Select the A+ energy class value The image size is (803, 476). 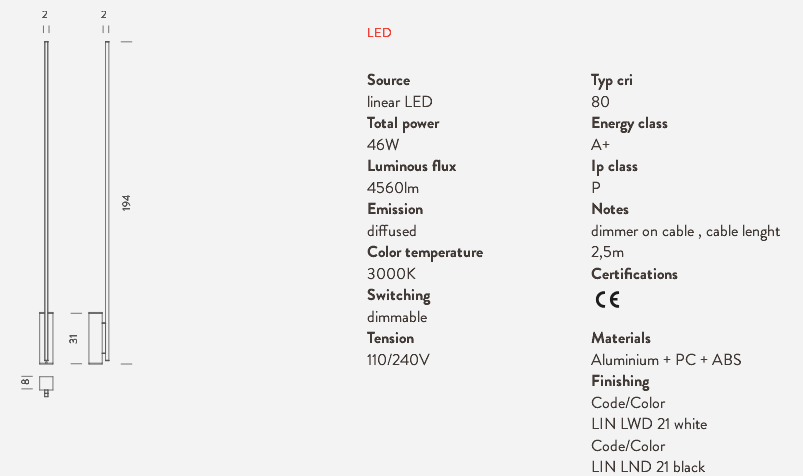point(600,145)
